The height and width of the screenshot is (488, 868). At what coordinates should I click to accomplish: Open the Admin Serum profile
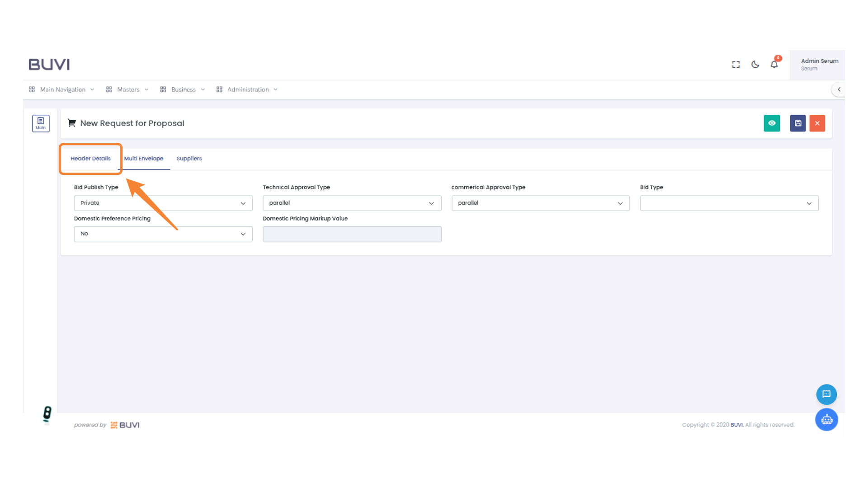pyautogui.click(x=819, y=64)
